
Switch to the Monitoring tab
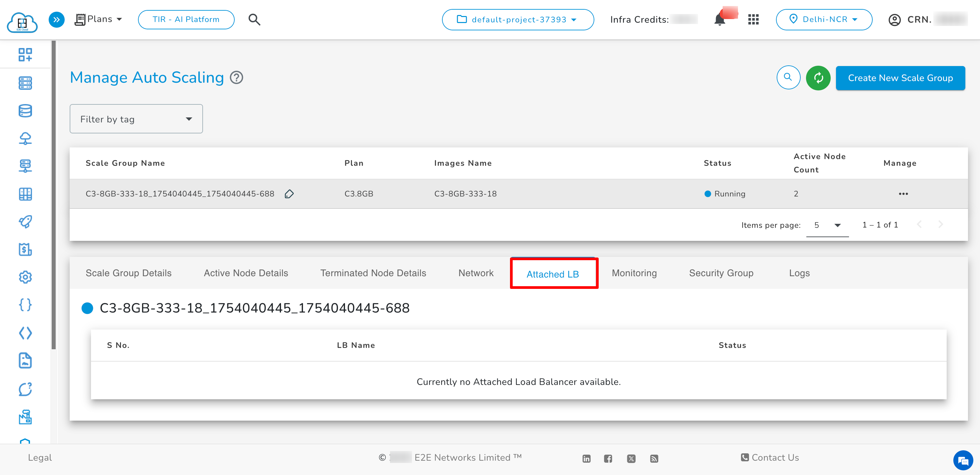[634, 273]
